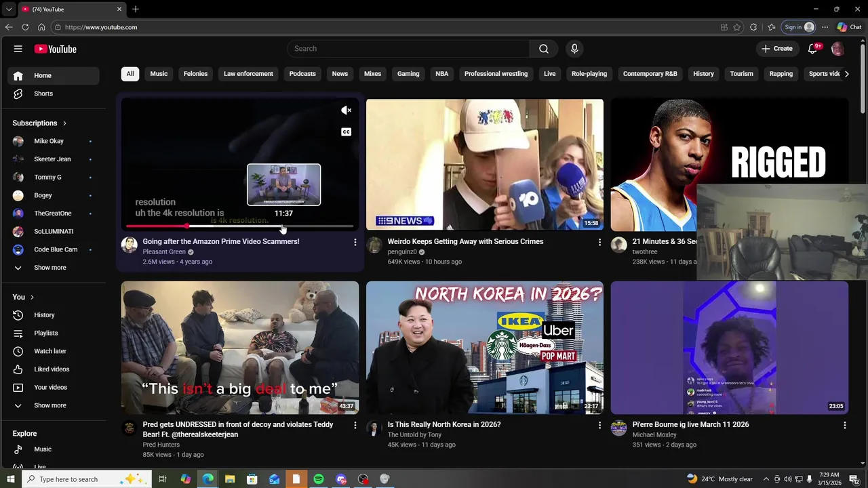Open Pleasant Green channel avatar
The width and height of the screenshot is (868, 488).
click(x=130, y=245)
